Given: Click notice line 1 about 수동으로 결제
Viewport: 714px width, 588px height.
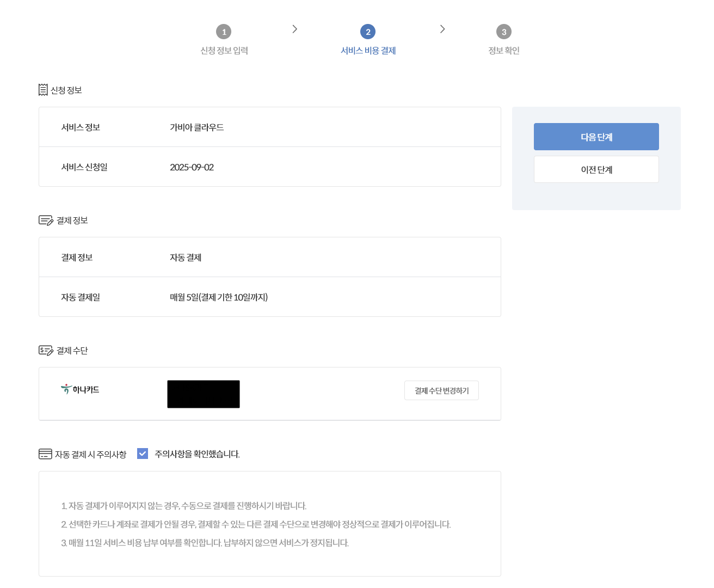Looking at the screenshot, I should (184, 506).
